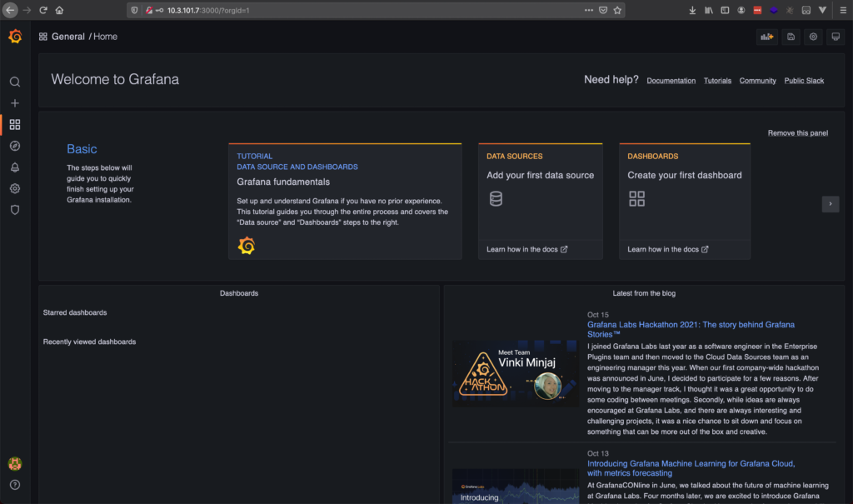
Task: Reload the page with the refresh button
Action: pos(43,10)
